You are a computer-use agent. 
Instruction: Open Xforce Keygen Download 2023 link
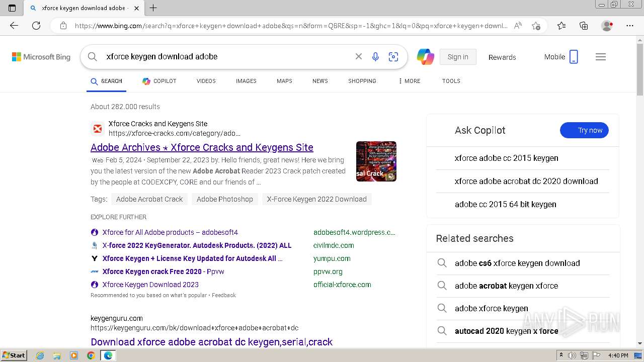[150, 285]
